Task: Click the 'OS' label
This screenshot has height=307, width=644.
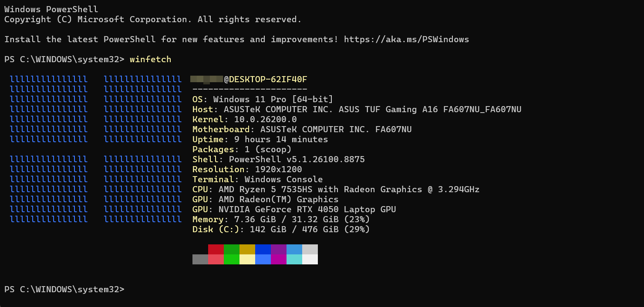Action: 198,100
